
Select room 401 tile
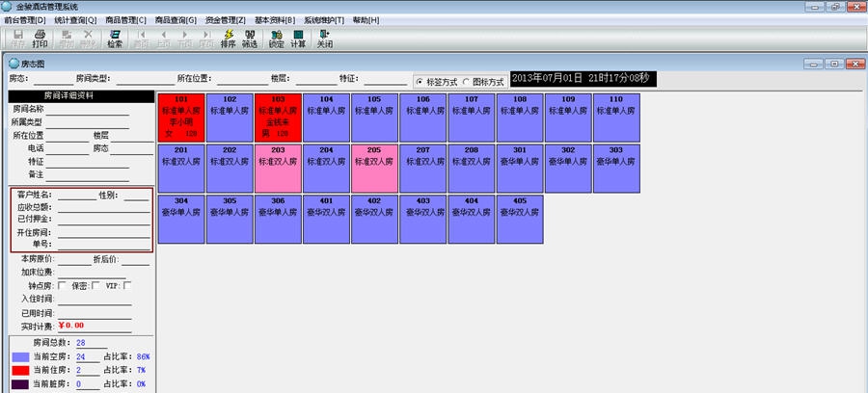(x=326, y=219)
